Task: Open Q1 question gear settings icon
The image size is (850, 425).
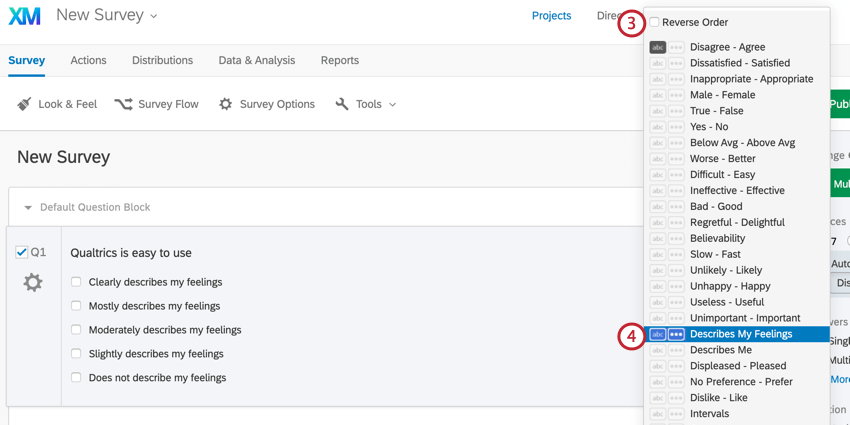Action: [x=33, y=282]
